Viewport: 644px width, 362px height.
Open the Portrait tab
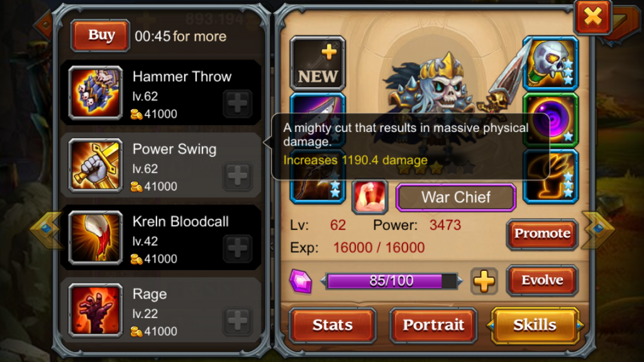(433, 325)
